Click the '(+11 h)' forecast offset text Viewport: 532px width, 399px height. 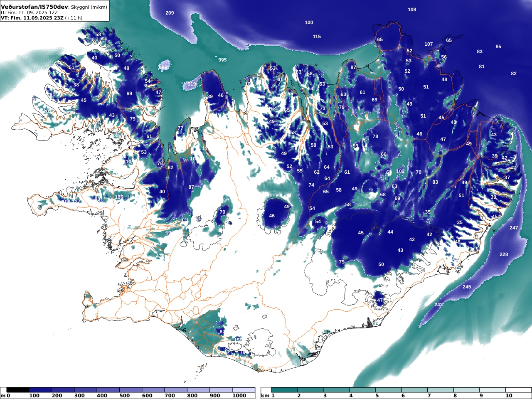74,18
